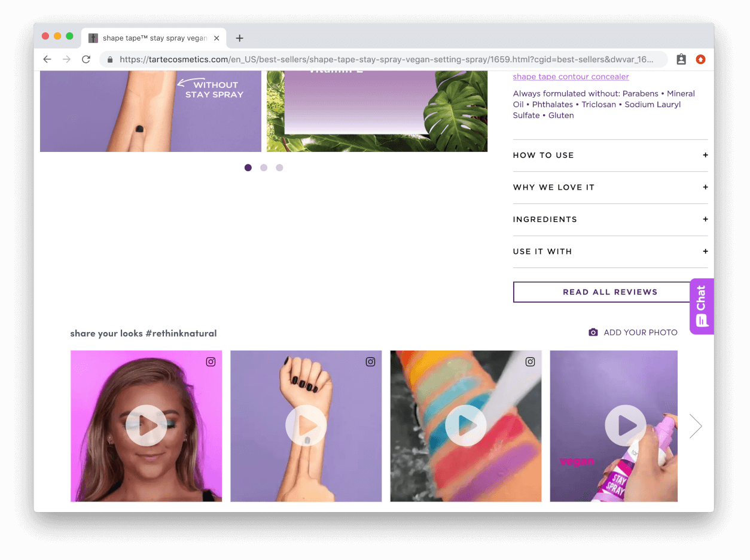Open the purple Chat widget
Image resolution: width=750 pixels, height=560 pixels.
(702, 306)
